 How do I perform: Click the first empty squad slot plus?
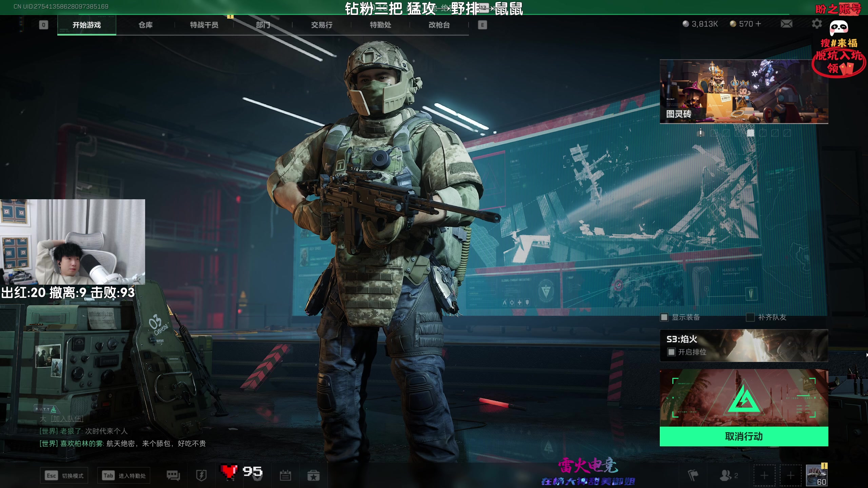pyautogui.click(x=764, y=475)
